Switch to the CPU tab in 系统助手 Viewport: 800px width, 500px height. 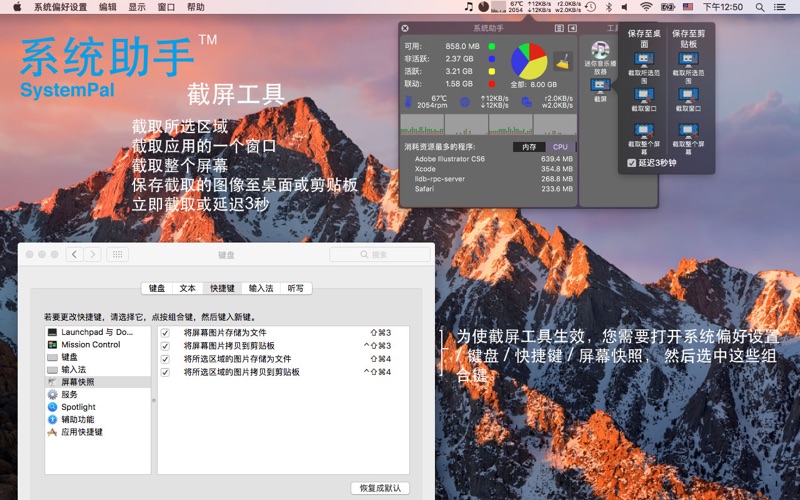pyautogui.click(x=560, y=147)
